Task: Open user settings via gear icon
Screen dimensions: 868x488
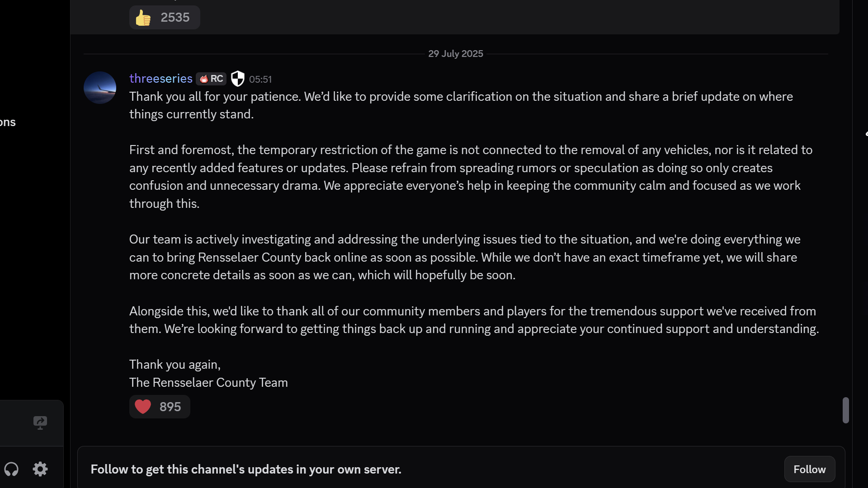Action: (40, 469)
